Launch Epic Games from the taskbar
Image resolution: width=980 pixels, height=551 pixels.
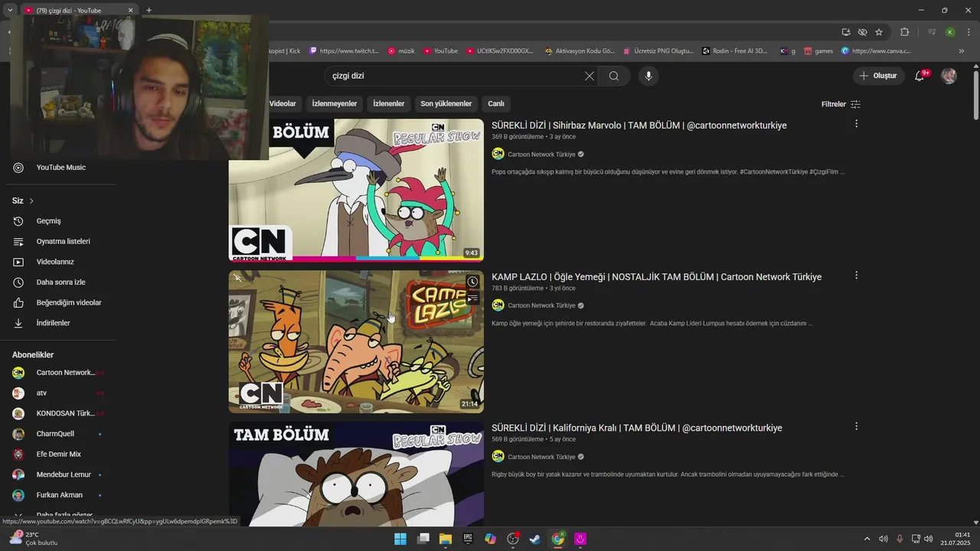click(x=468, y=539)
